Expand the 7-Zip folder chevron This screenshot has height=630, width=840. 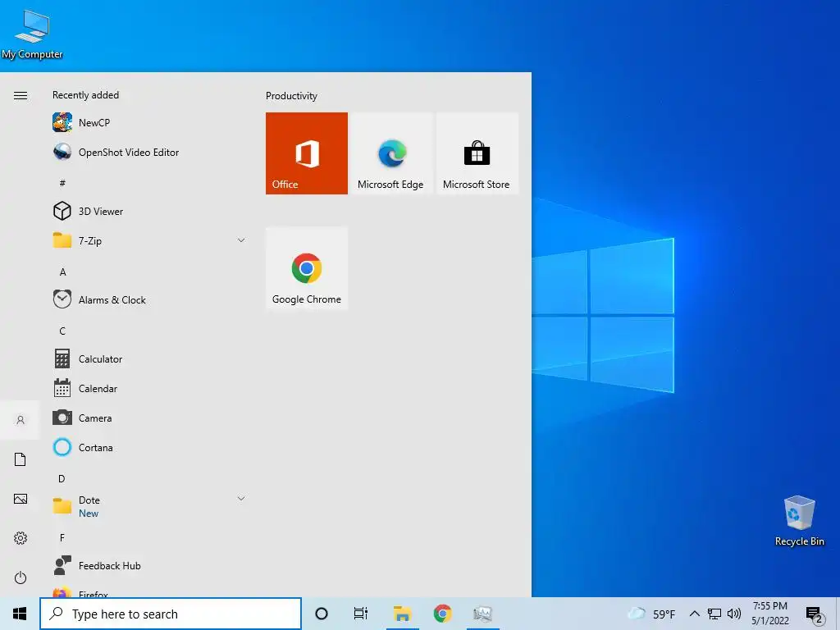click(241, 240)
